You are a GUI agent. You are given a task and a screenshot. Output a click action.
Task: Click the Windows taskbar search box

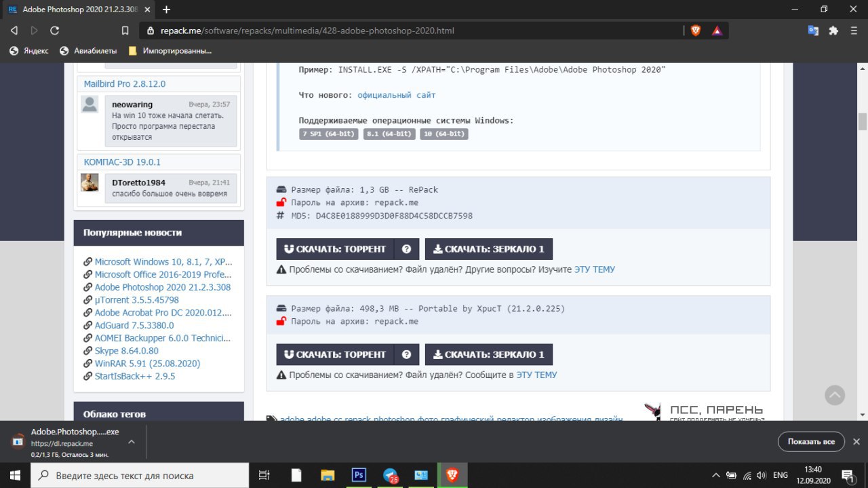[x=141, y=475]
